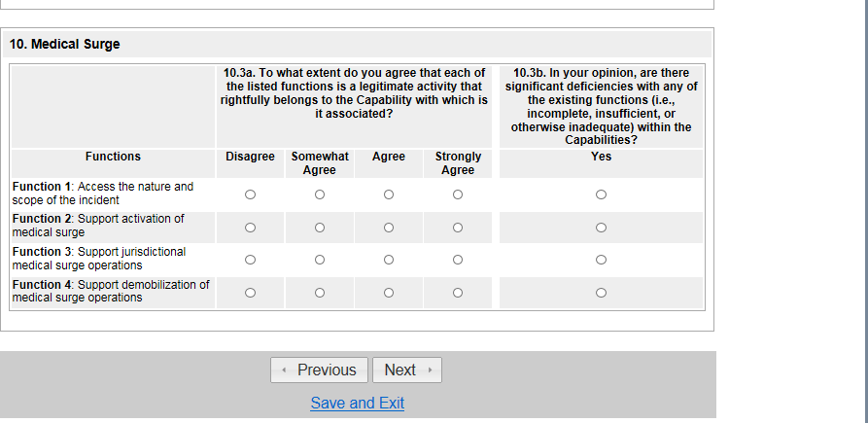Mark Yes deficiency for Function 2

pyautogui.click(x=602, y=228)
